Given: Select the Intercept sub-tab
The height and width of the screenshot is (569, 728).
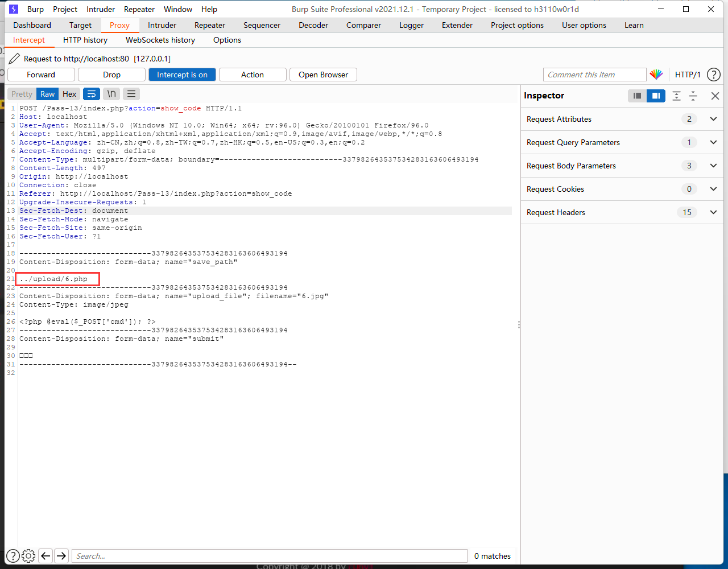Looking at the screenshot, I should [29, 40].
